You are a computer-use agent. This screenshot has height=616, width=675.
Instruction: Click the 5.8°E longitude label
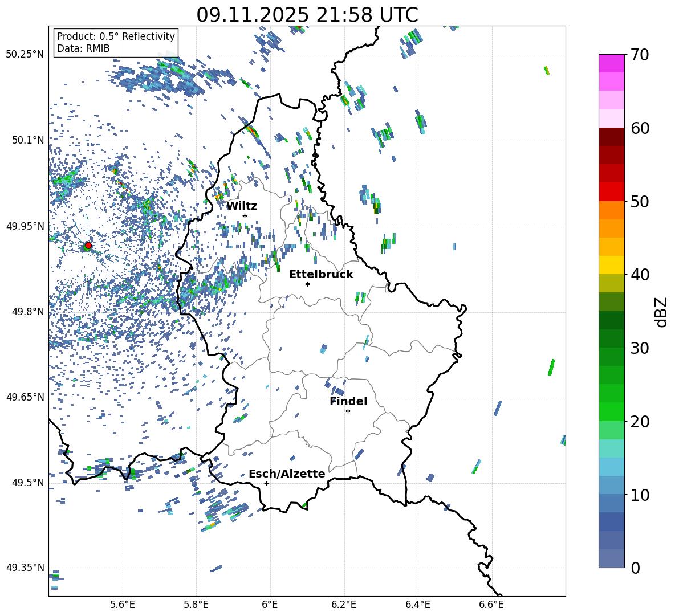(x=196, y=605)
